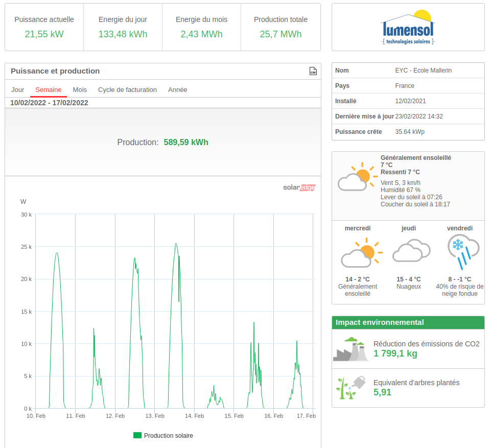This screenshot has width=490, height=448.
Task: Click the jeudi forecast day label
Action: [408, 228]
